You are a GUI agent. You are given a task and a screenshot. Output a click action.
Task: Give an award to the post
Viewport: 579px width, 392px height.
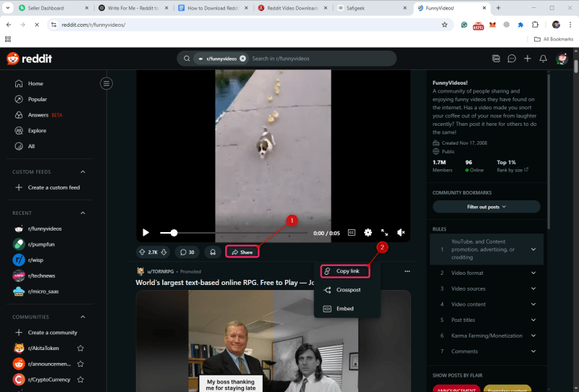point(213,252)
